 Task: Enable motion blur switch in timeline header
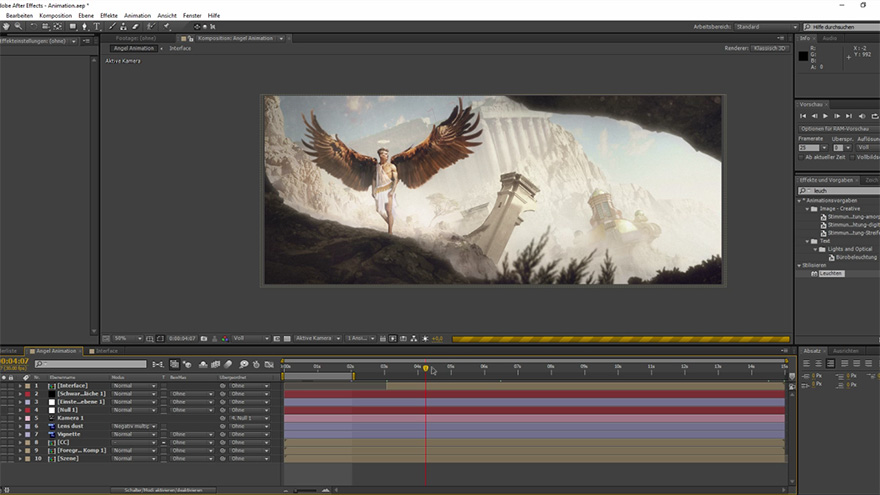(x=229, y=365)
